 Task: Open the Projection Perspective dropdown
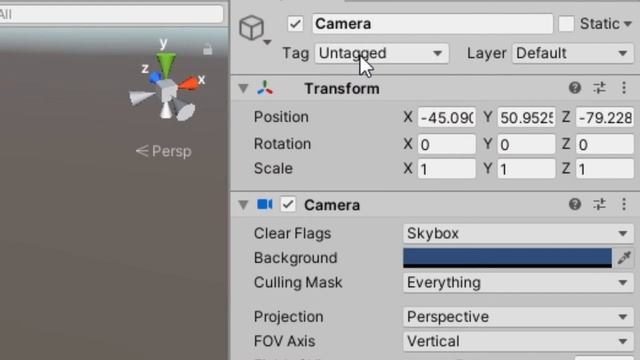[518, 317]
